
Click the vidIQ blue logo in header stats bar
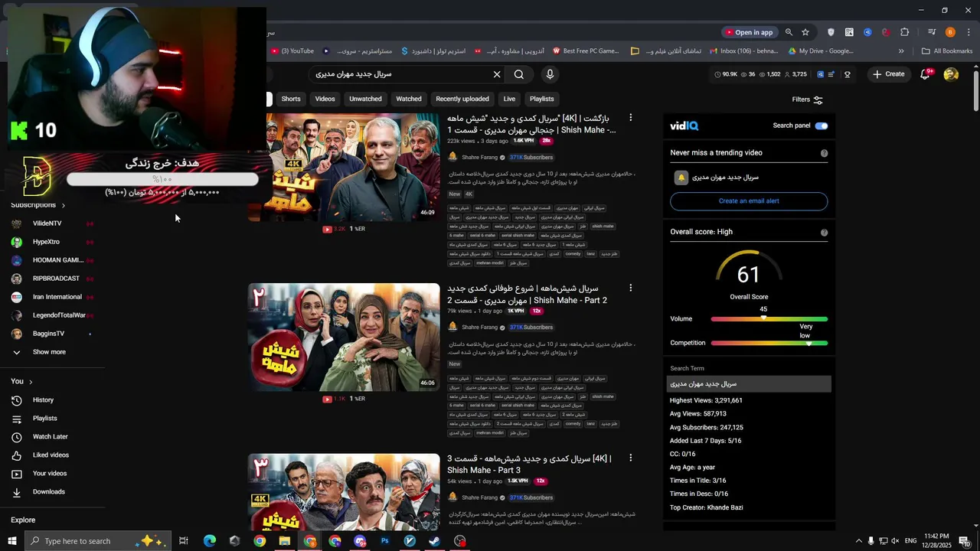821,74
